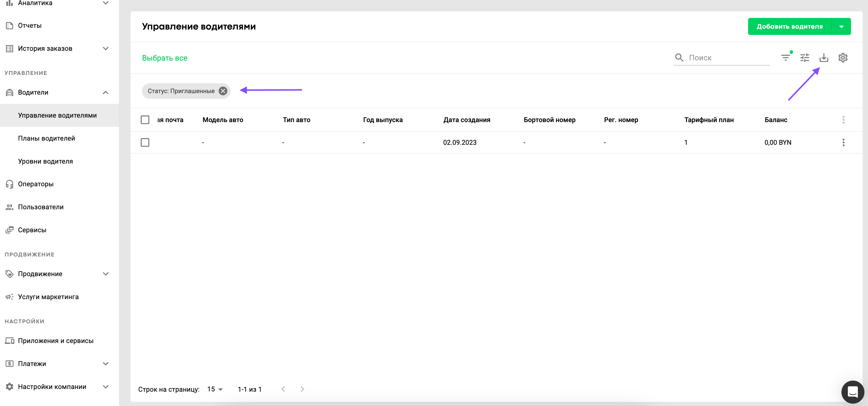
Task: Go to Операторы in the sidebar
Action: point(36,184)
